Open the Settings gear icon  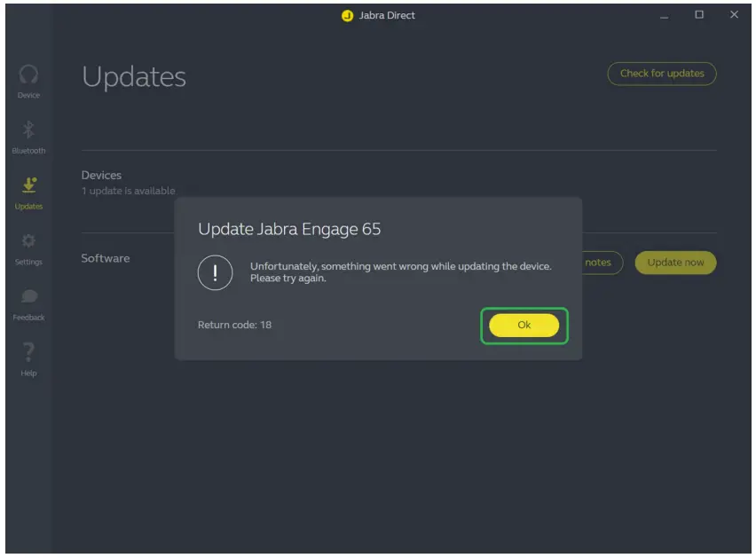click(29, 240)
